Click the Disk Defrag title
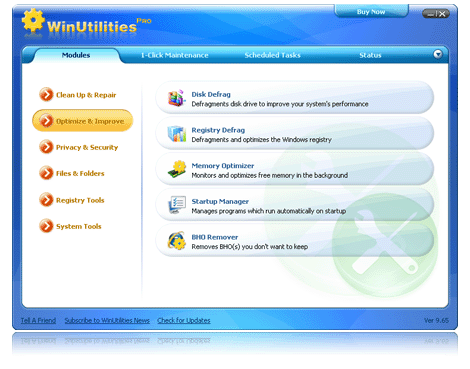470x369 pixels. click(x=211, y=94)
